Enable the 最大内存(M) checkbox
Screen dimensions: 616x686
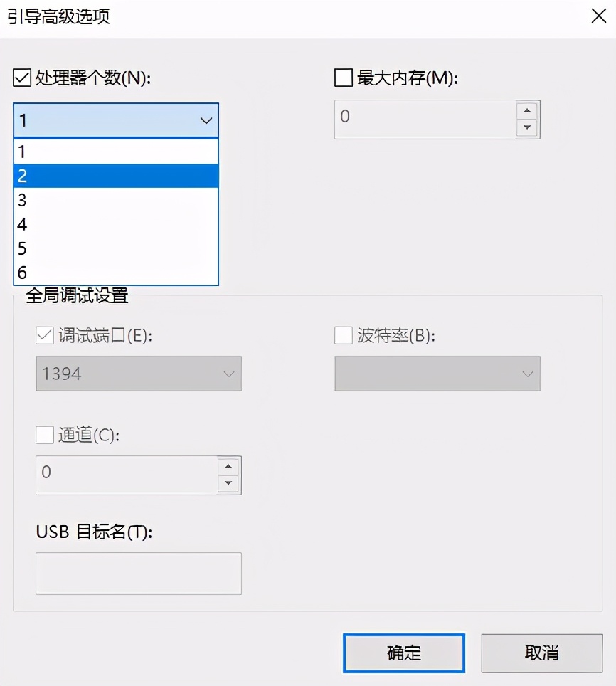[344, 78]
